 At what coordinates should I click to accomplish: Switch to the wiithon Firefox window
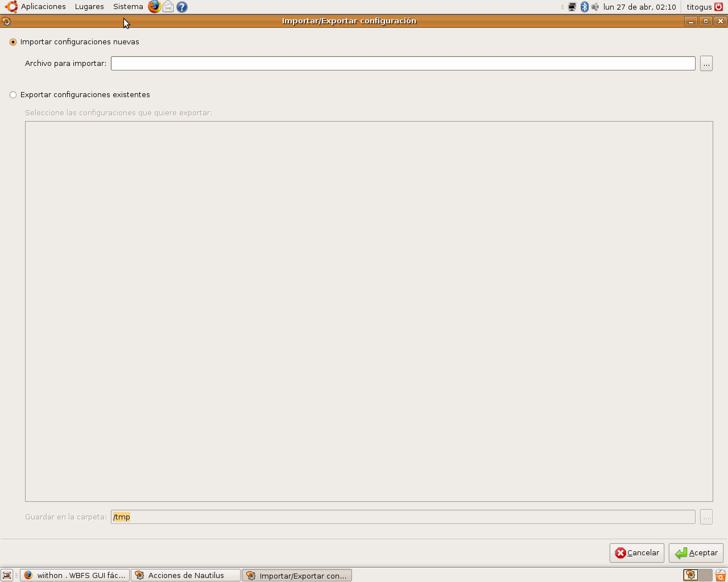[75, 575]
